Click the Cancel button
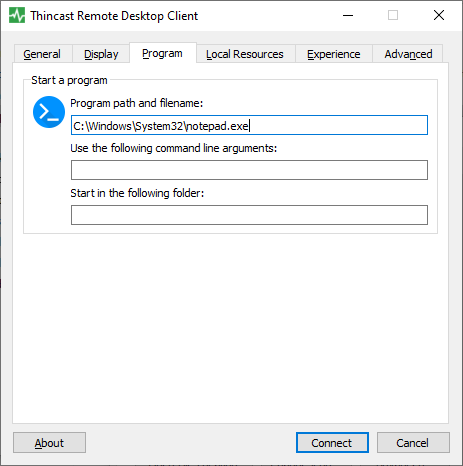This screenshot has width=463, height=466. [413, 443]
